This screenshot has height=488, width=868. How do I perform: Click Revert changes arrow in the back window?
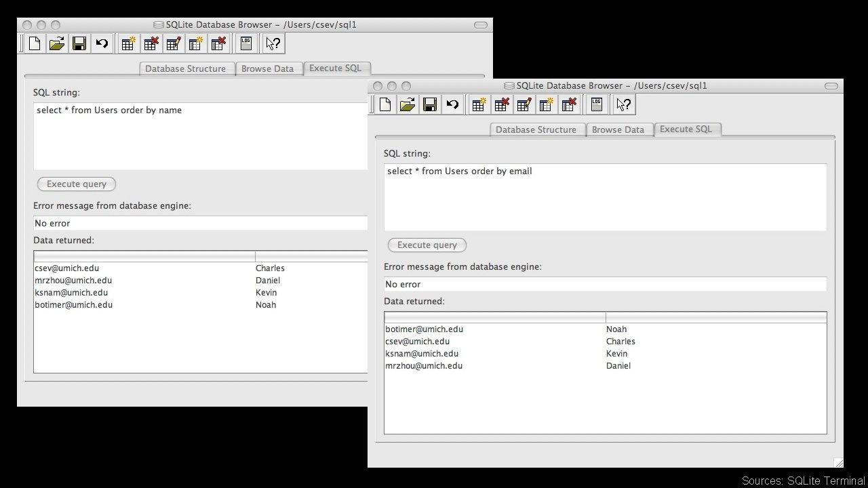(102, 44)
